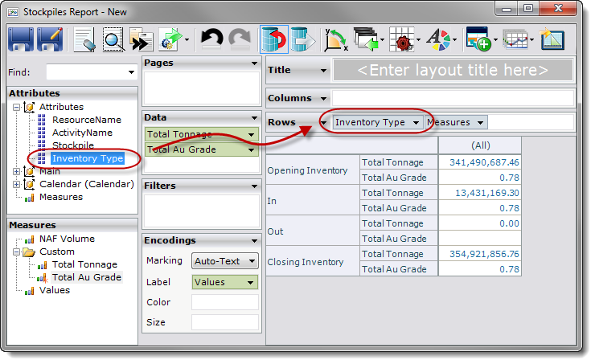Image resolution: width=595 pixels, height=364 pixels.
Task: Click the Opening Inventory row header
Action: (x=313, y=170)
